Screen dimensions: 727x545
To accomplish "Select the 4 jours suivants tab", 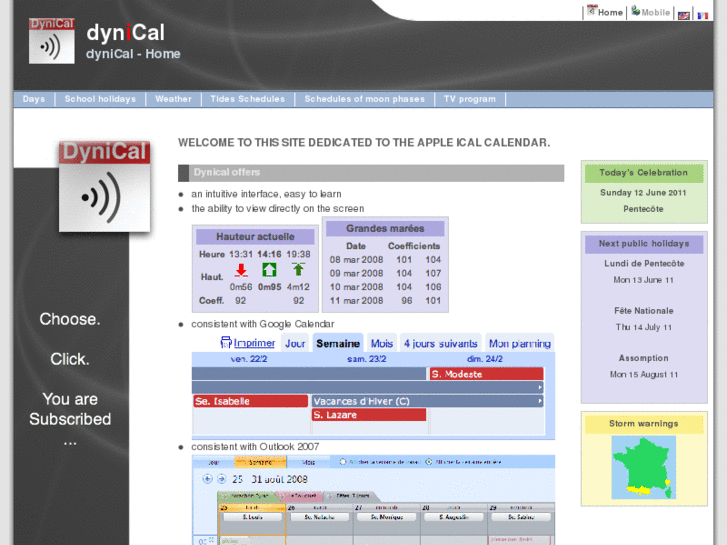I will pyautogui.click(x=440, y=343).
